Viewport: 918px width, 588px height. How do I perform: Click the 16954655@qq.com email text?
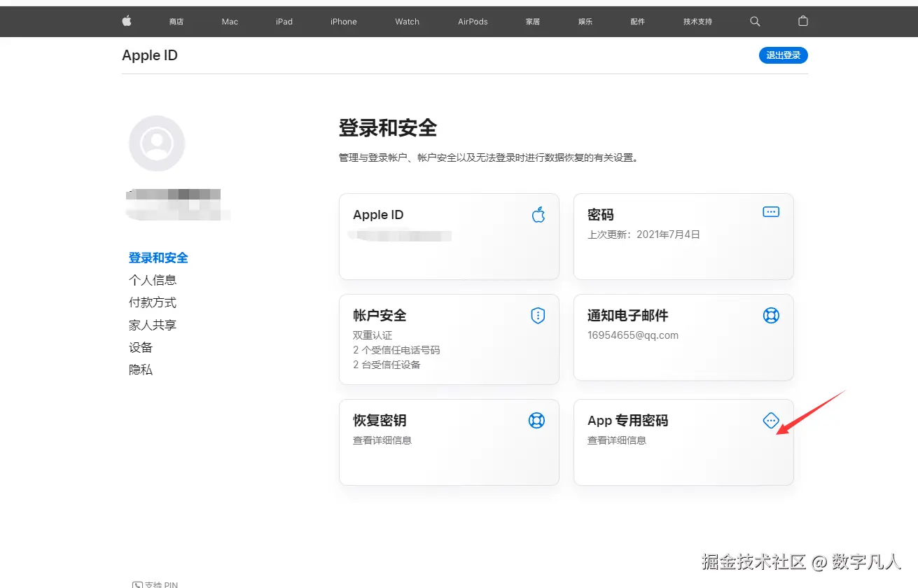click(x=633, y=335)
